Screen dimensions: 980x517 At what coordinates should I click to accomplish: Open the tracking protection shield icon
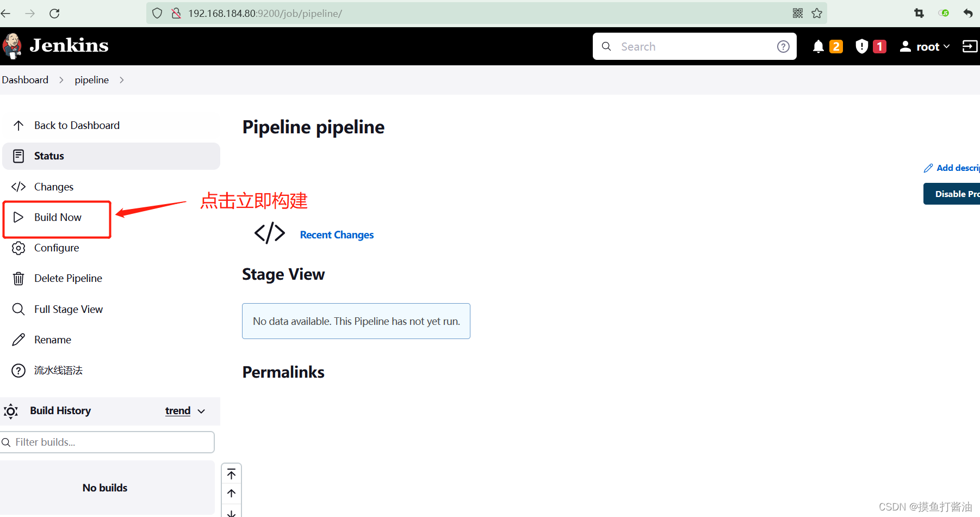click(x=157, y=14)
